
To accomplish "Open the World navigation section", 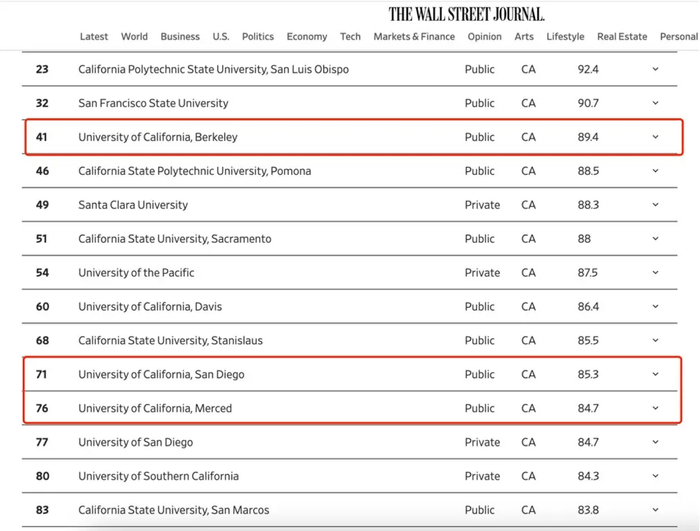I will (x=134, y=37).
